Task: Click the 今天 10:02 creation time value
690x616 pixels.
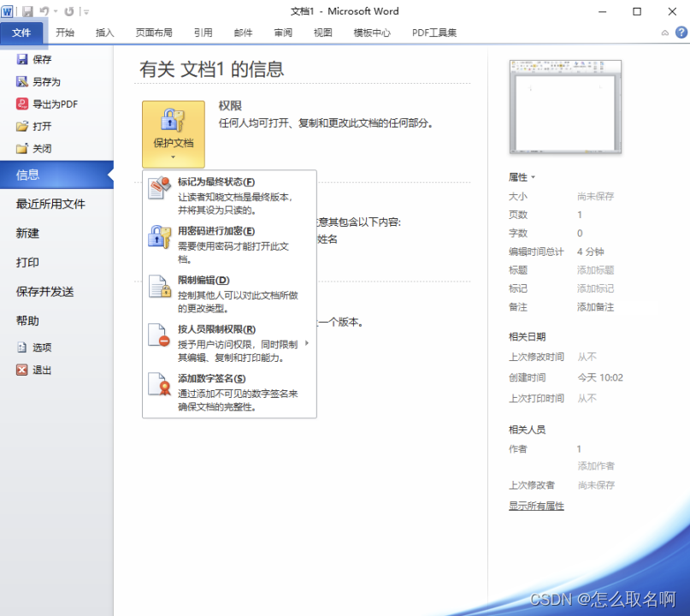Action: click(x=600, y=377)
